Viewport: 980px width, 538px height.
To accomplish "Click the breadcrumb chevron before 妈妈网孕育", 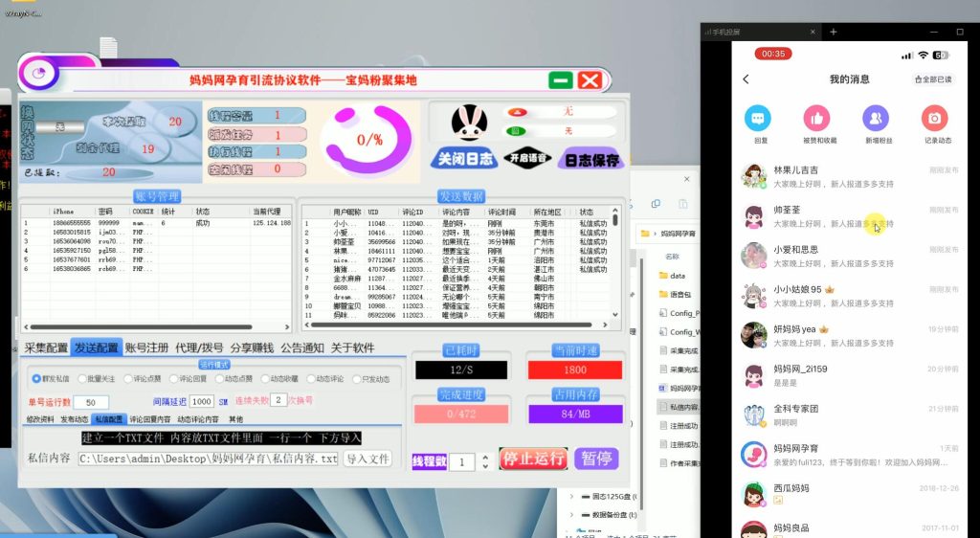I will [655, 234].
